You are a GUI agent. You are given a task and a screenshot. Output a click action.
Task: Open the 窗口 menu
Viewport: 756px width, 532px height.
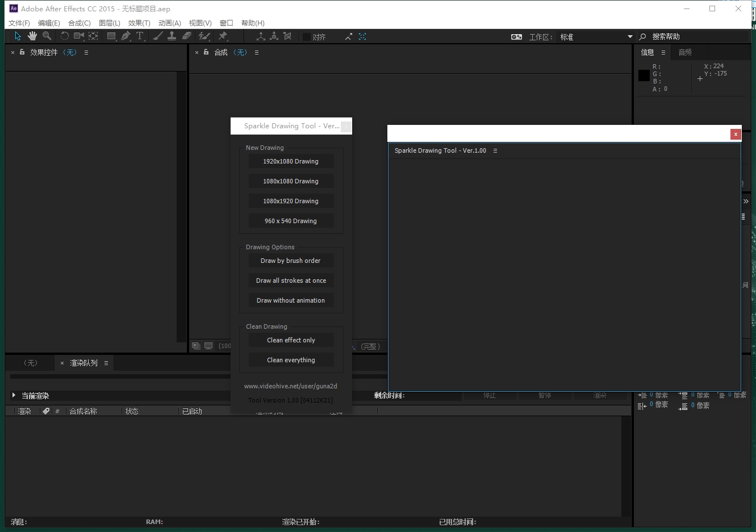click(x=227, y=23)
